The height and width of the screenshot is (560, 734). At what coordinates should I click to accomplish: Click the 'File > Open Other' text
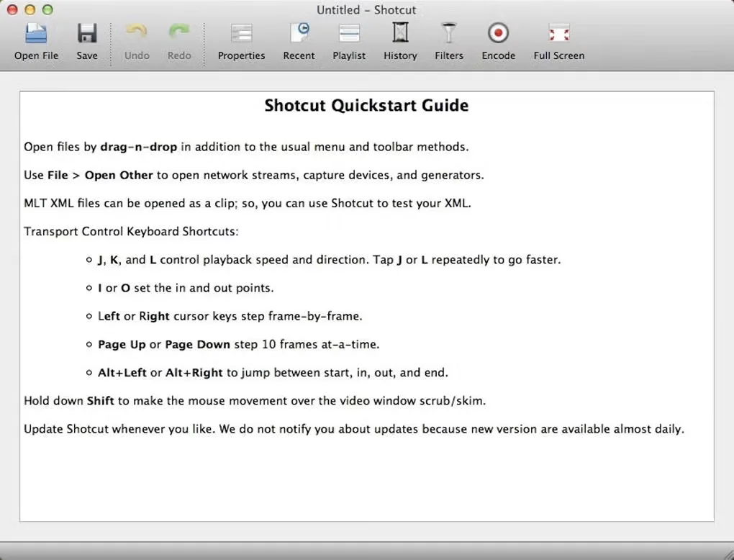click(x=100, y=175)
